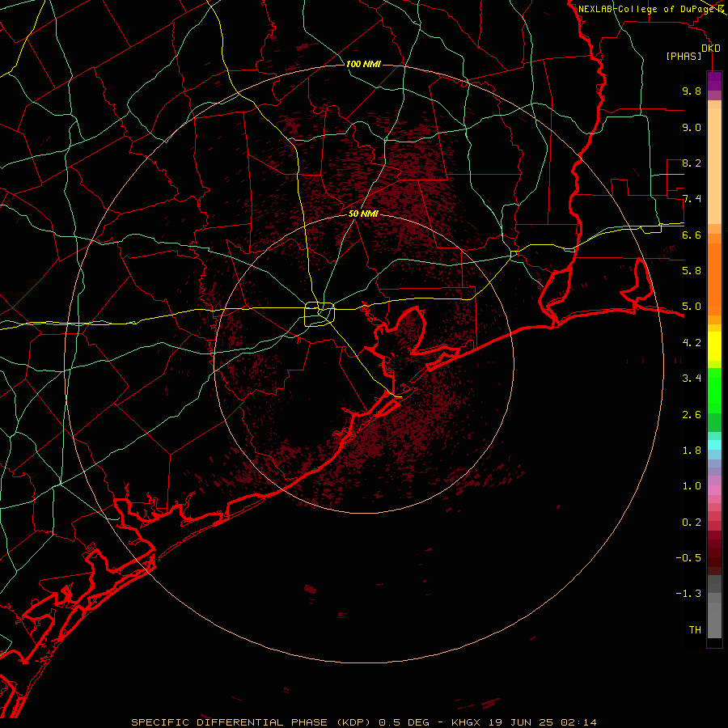Image resolution: width=728 pixels, height=728 pixels.
Task: Pick the orange band of the color bar
Action: click(714, 280)
